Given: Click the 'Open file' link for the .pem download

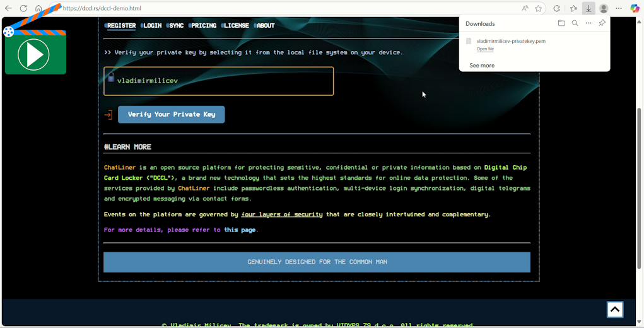Looking at the screenshot, I should (485, 49).
